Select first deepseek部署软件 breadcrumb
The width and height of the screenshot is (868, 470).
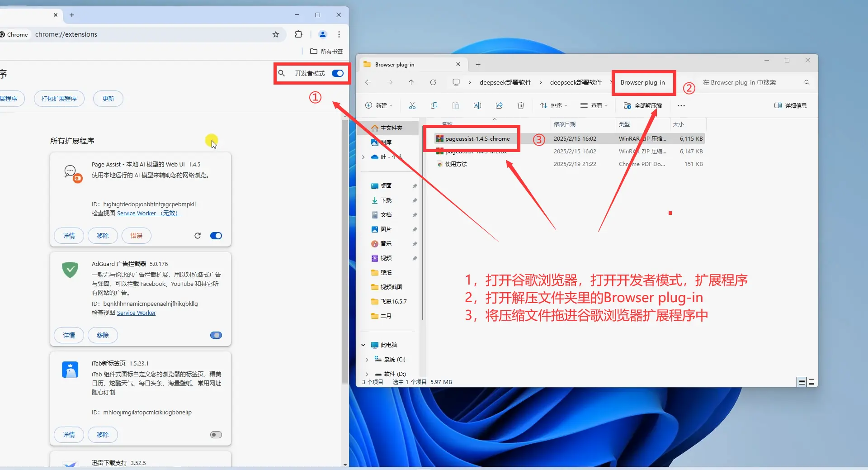tap(505, 82)
